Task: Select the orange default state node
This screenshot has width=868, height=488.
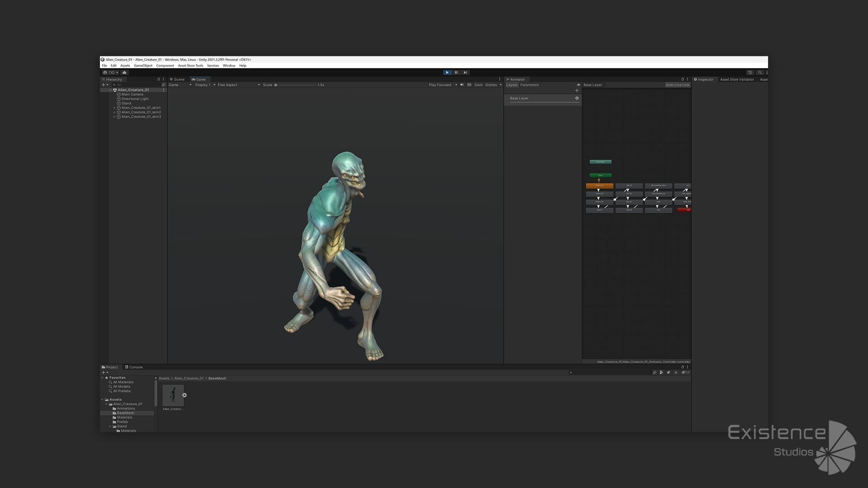Action: pyautogui.click(x=599, y=186)
